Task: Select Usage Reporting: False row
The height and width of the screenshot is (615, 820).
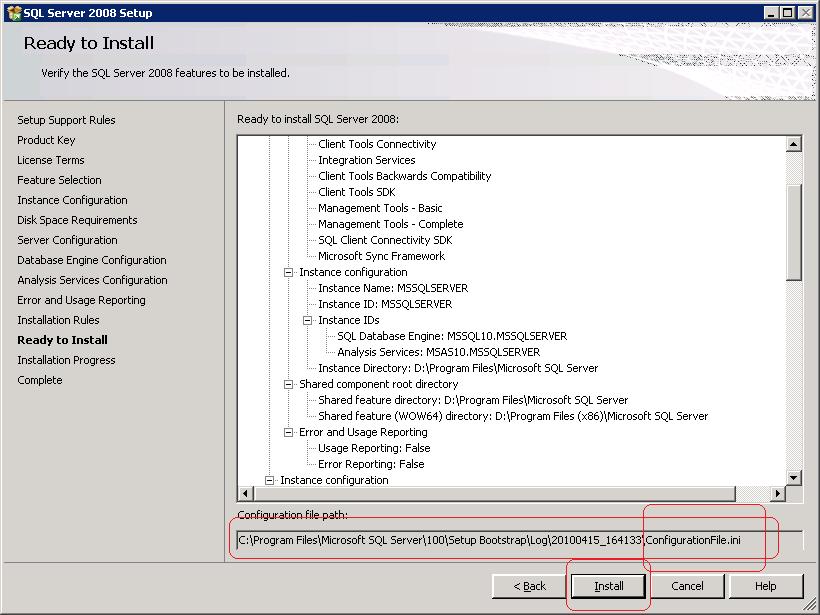Action: point(374,448)
